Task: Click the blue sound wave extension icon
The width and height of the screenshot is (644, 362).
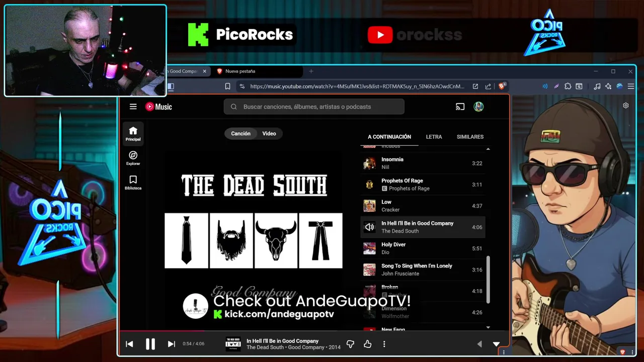Action: [x=545, y=86]
